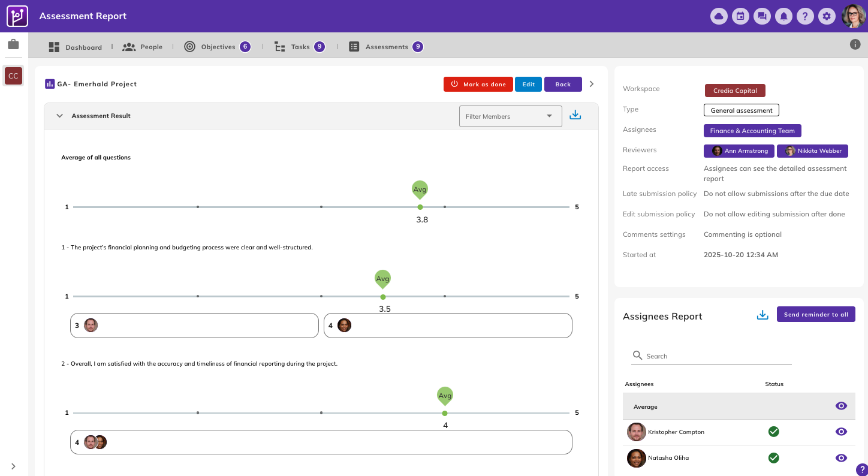Click the chart icon beside GA- Emerhald Project
Screen dimensions: 868x476
click(x=50, y=84)
